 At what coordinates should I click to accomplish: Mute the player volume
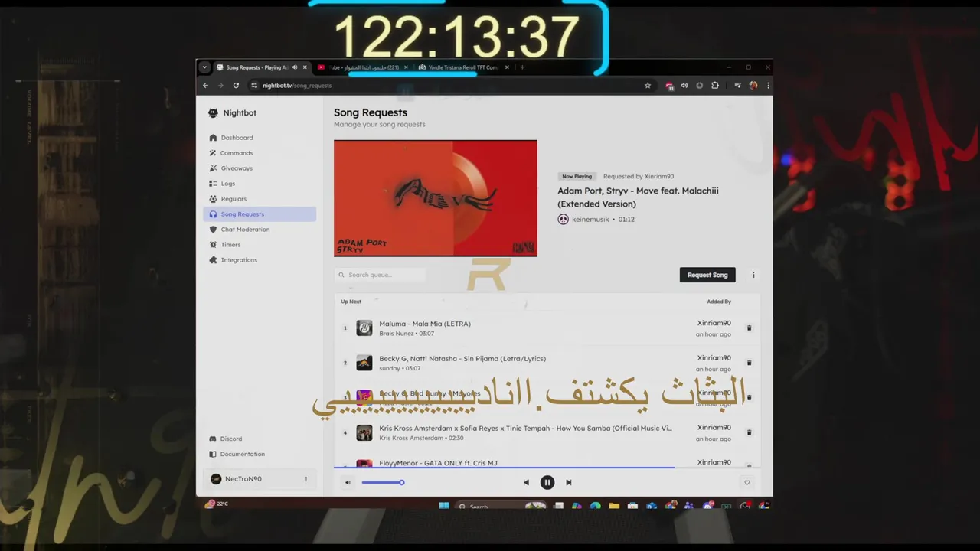click(348, 482)
